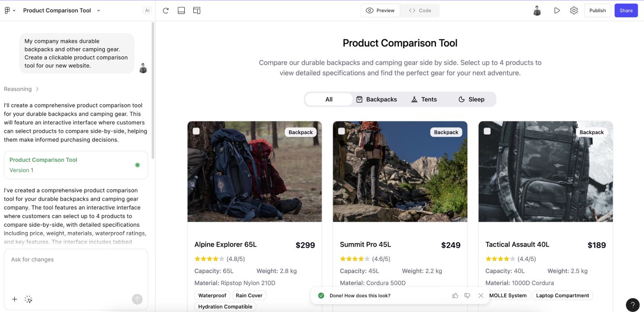Check the Summit Pro 45L for comparison
The width and height of the screenshot is (644, 312).
coord(341,131)
